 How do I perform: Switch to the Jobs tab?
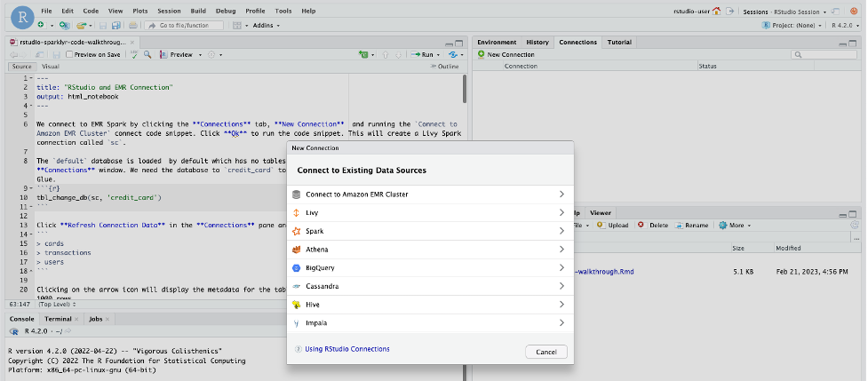click(95, 319)
